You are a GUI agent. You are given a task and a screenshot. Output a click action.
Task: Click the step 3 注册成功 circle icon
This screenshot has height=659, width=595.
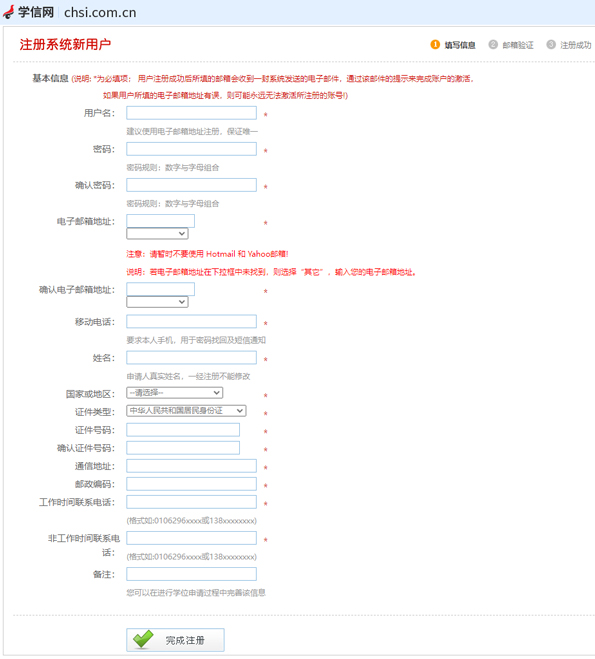pyautogui.click(x=551, y=45)
